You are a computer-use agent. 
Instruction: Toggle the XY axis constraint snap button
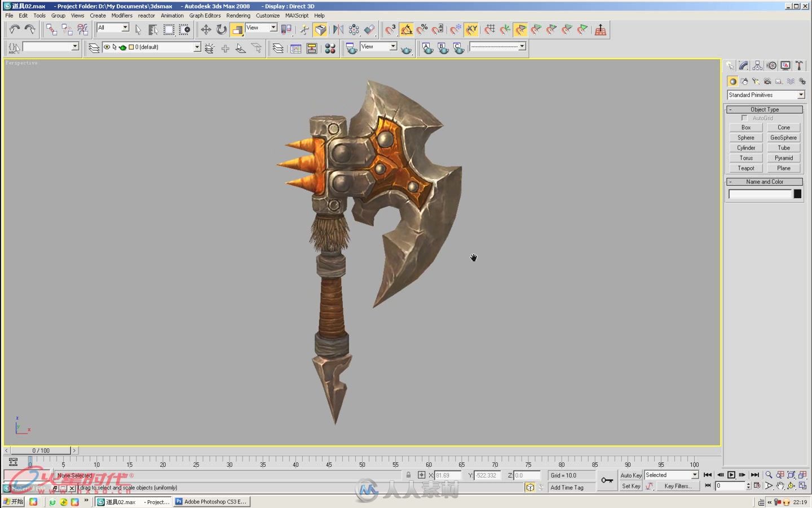(x=471, y=29)
